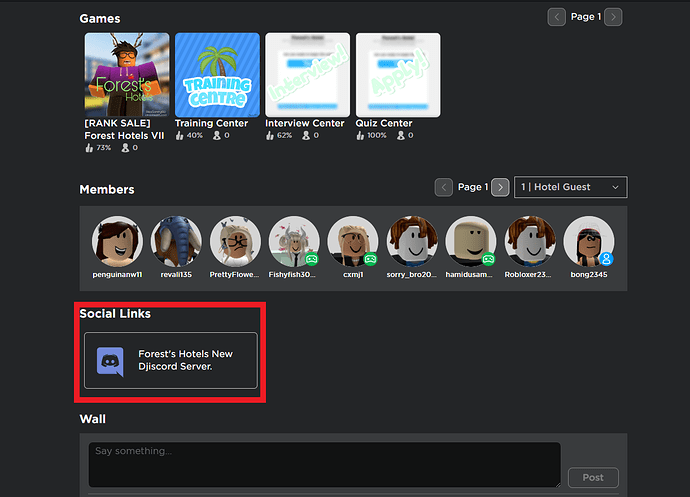Open Forest's Hotels New Discord Server link
Image resolution: width=690 pixels, height=497 pixels.
point(171,361)
